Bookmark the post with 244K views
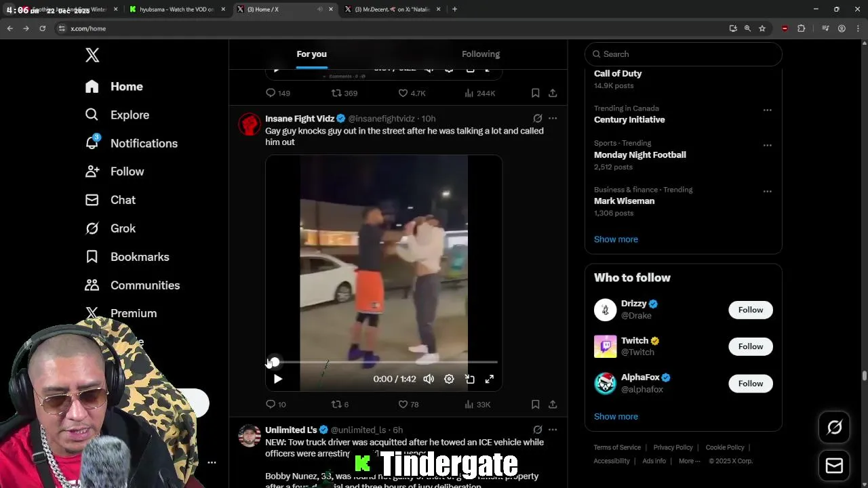Viewport: 868px width, 488px height. pyautogui.click(x=535, y=93)
